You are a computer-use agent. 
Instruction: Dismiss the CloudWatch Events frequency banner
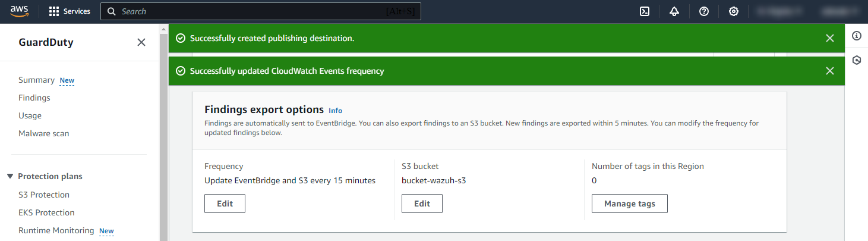(830, 71)
